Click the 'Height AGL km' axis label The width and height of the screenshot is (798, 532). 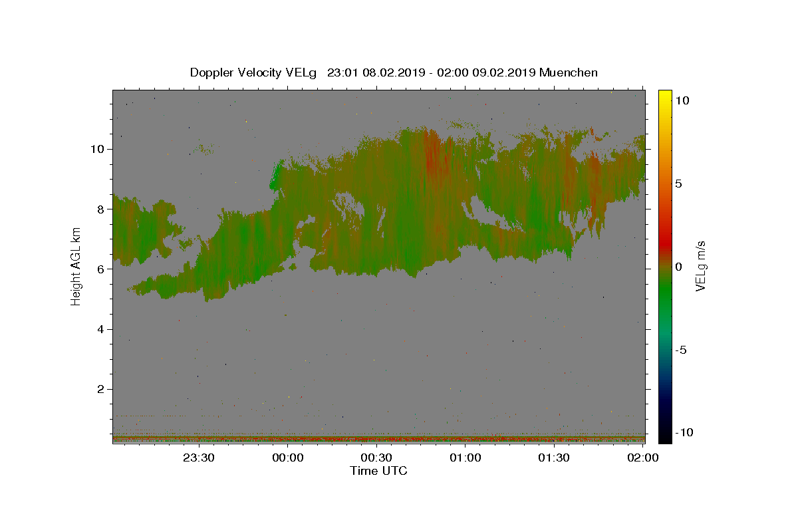tap(76, 266)
